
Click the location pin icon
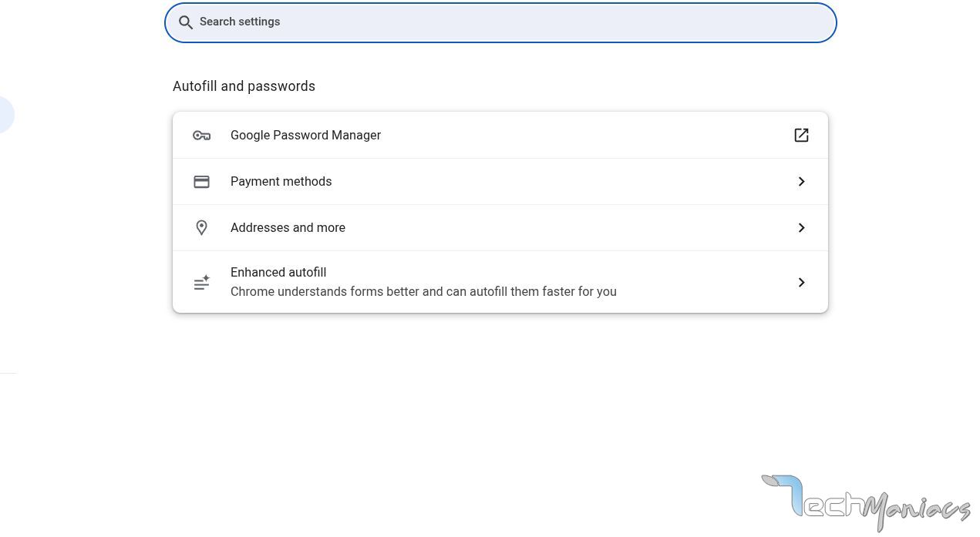[x=201, y=228]
